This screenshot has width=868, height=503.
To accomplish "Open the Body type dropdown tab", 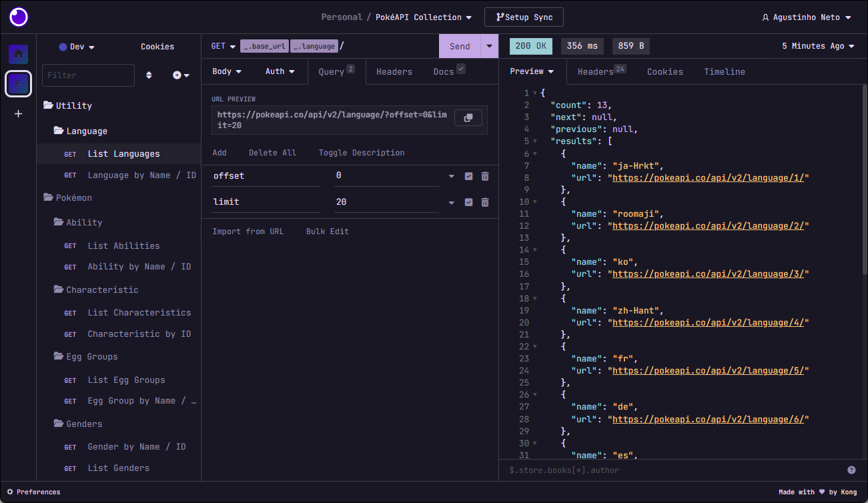I will pyautogui.click(x=227, y=71).
